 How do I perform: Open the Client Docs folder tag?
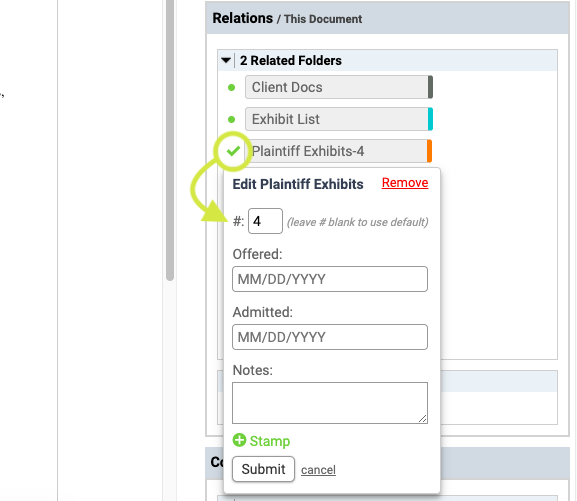coord(337,87)
